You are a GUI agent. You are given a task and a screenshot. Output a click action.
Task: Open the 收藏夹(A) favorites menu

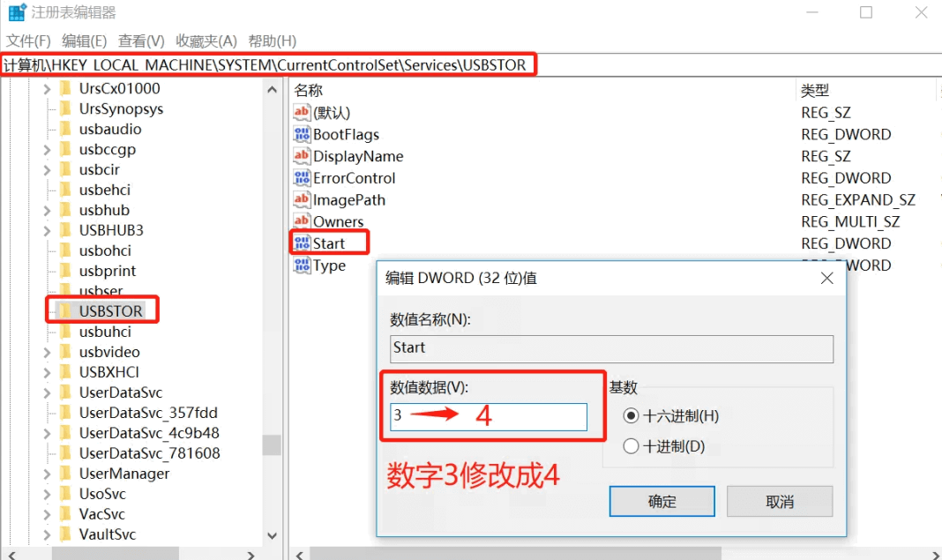coord(206,41)
